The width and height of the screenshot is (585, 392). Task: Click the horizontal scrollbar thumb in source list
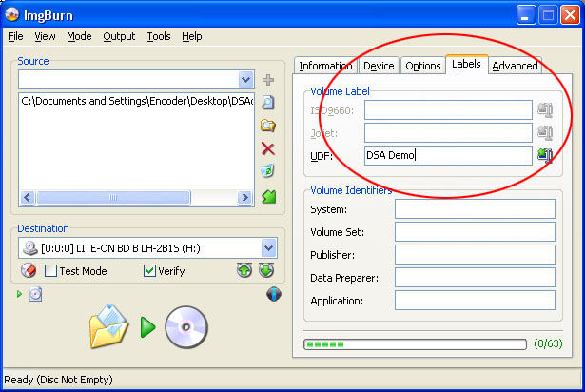pos(113,197)
